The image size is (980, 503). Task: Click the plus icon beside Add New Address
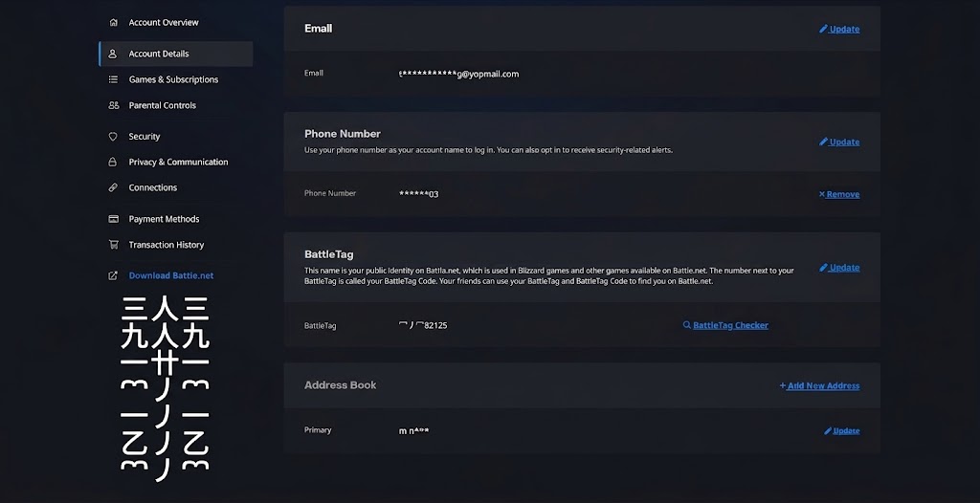tap(783, 385)
